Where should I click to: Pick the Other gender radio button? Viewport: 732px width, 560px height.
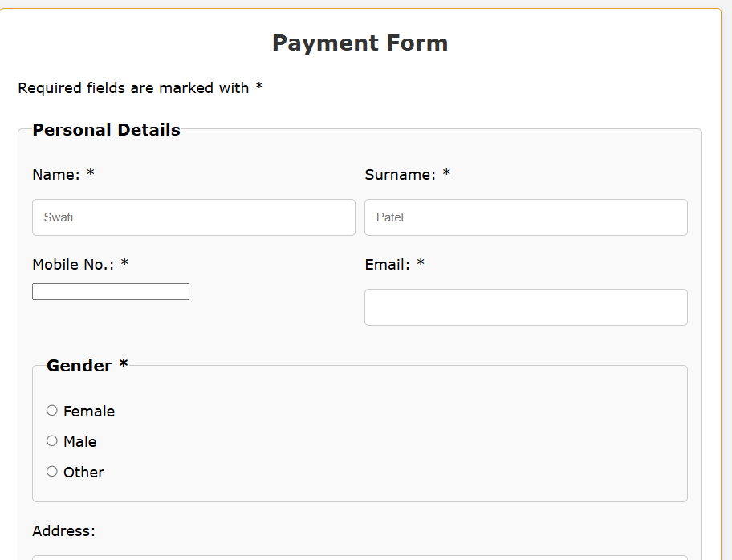[52, 471]
